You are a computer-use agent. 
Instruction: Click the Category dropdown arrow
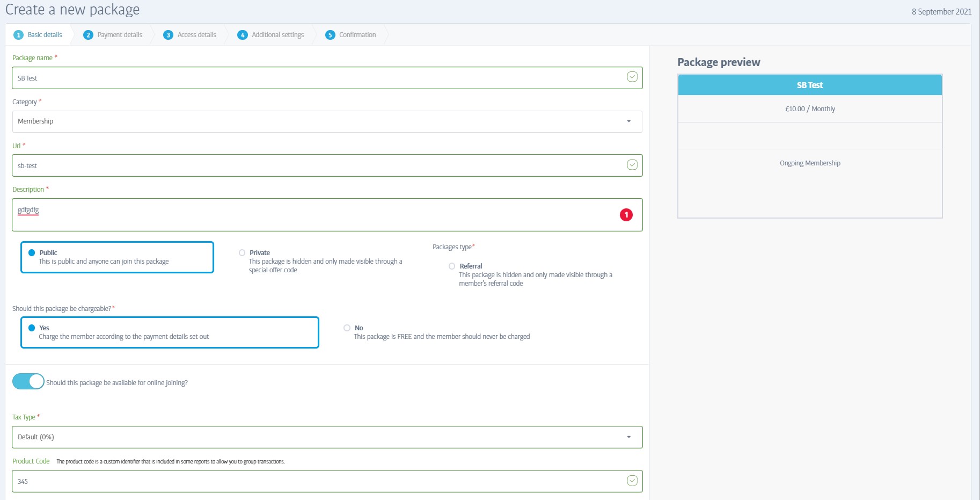pyautogui.click(x=629, y=121)
